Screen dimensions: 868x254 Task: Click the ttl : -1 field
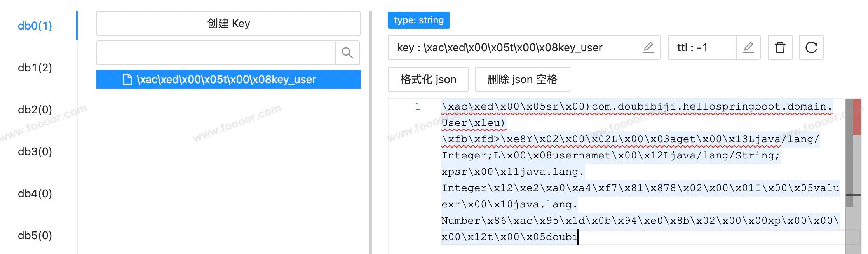(x=702, y=47)
